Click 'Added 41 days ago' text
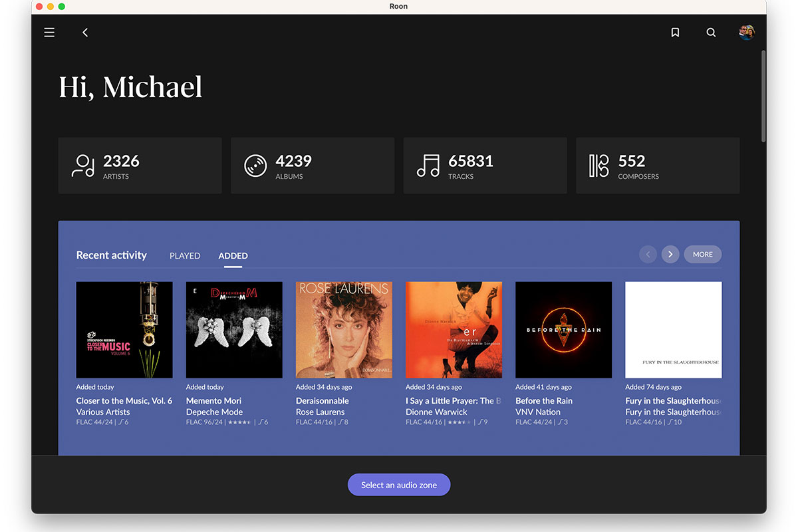The height and width of the screenshot is (532, 798). coord(543,387)
